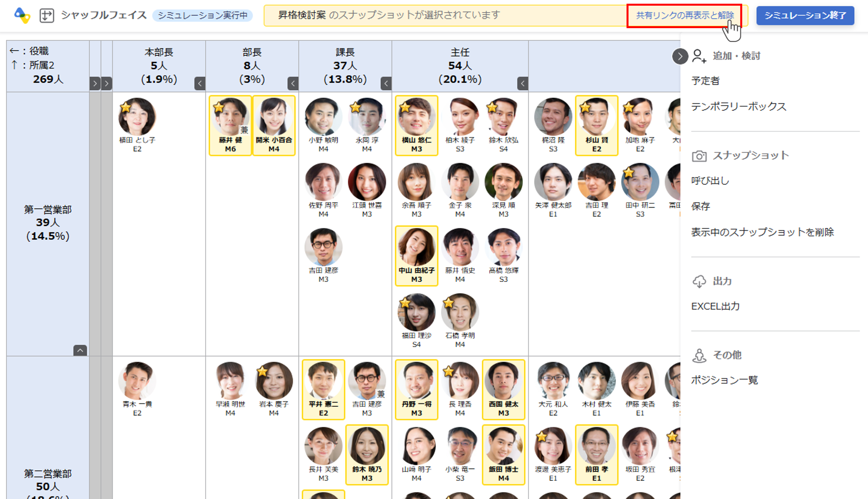Select 開米 小百合 M4 employee card

(274, 125)
